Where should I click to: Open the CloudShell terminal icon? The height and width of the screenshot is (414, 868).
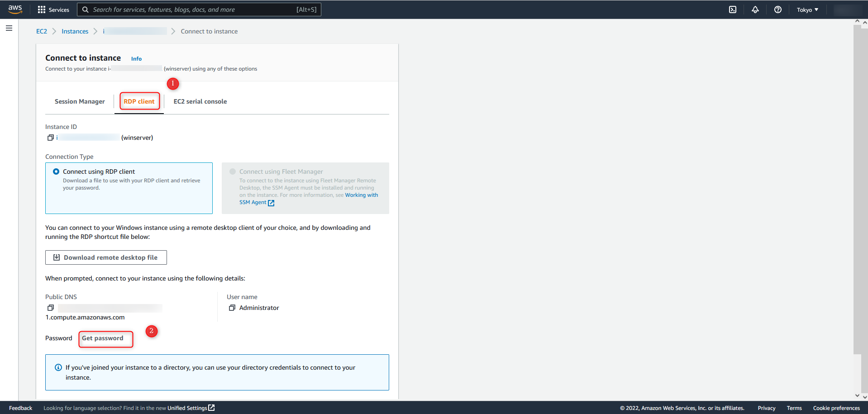[733, 10]
